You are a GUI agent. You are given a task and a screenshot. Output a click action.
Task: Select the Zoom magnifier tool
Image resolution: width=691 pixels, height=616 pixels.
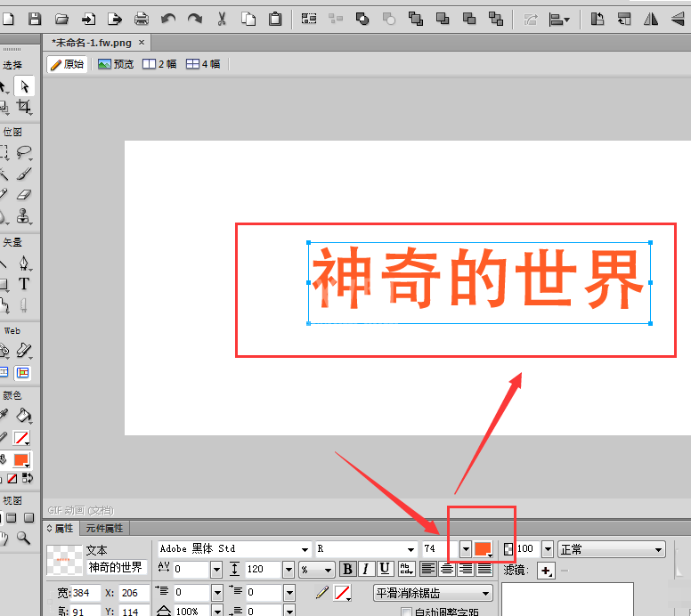[23, 539]
